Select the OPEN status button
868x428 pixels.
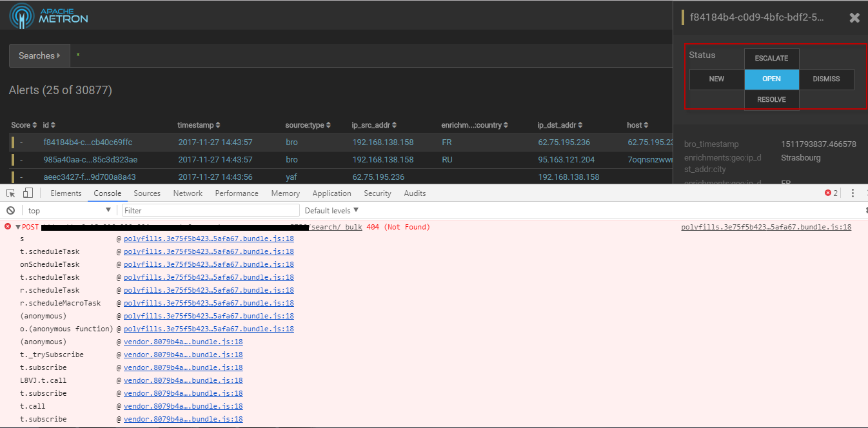point(771,79)
